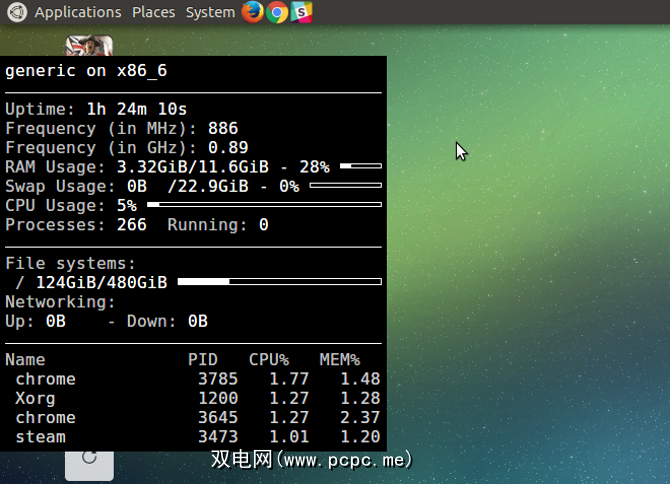
Task: Open the System menu
Action: 210,12
